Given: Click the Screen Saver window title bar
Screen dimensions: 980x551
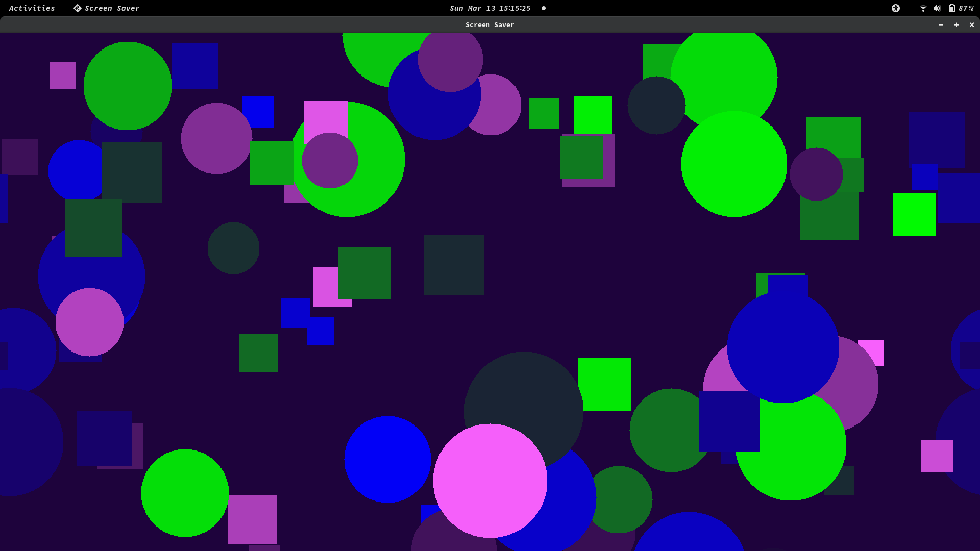Looking at the screenshot, I should tap(489, 24).
